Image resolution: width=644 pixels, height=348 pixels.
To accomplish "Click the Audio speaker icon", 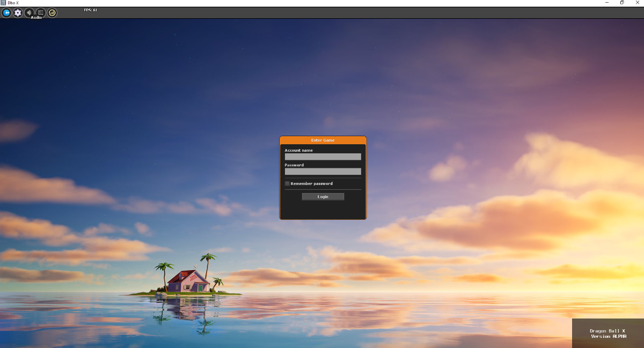I will [29, 13].
